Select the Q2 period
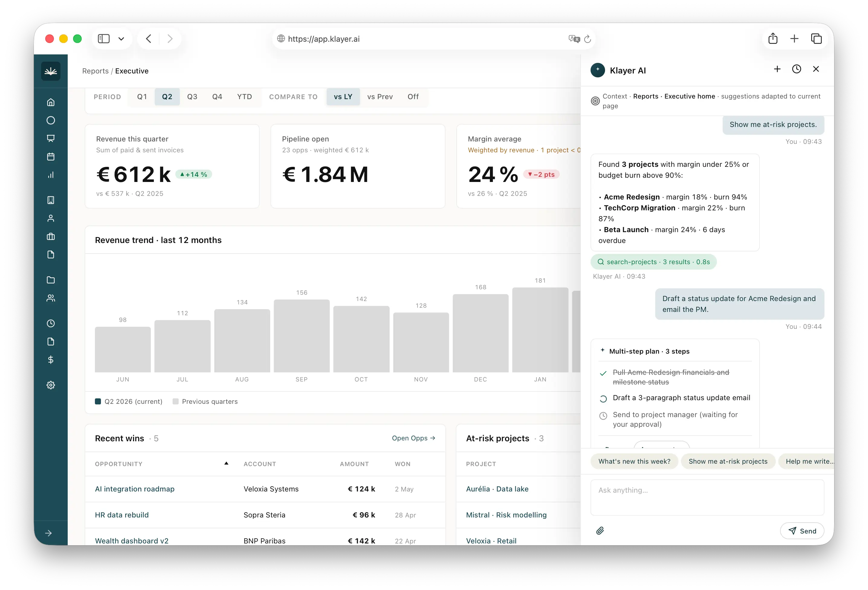 point(167,97)
